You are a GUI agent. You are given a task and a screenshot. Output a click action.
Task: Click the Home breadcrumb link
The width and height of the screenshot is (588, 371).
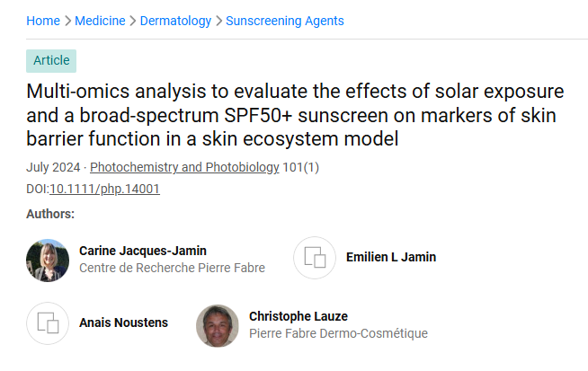(43, 21)
